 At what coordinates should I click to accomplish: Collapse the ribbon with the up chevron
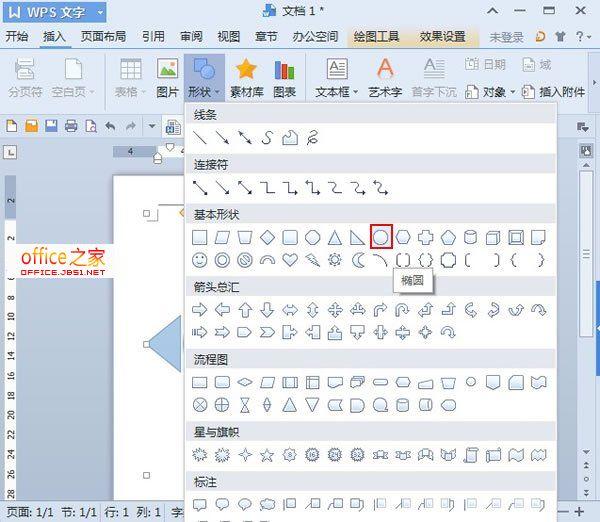[x=492, y=11]
